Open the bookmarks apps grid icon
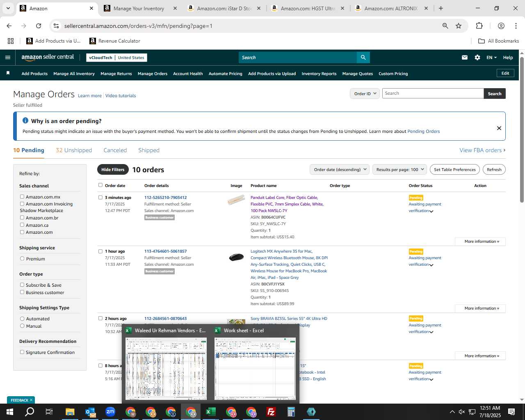 coord(11,41)
